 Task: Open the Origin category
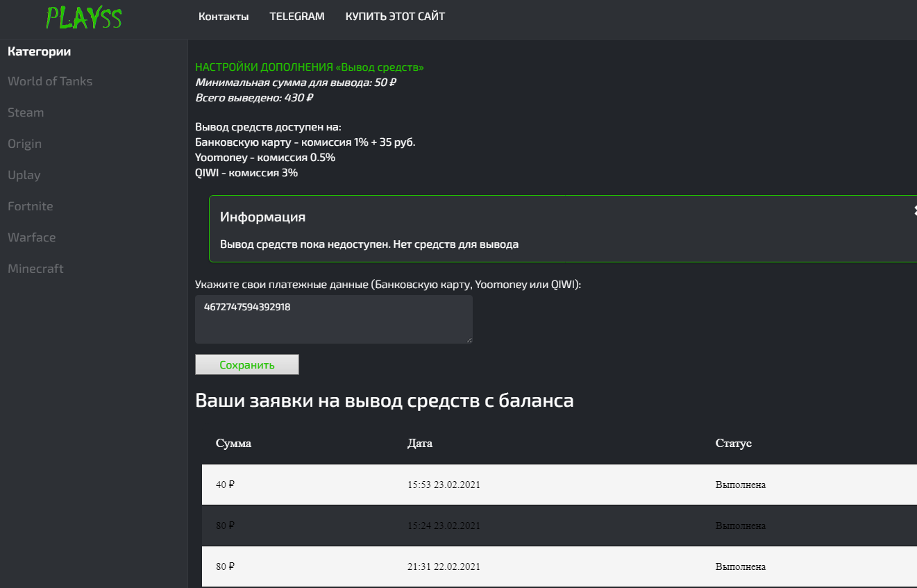25,144
